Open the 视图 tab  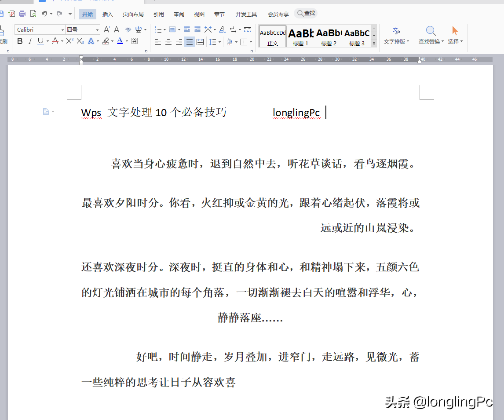point(199,14)
